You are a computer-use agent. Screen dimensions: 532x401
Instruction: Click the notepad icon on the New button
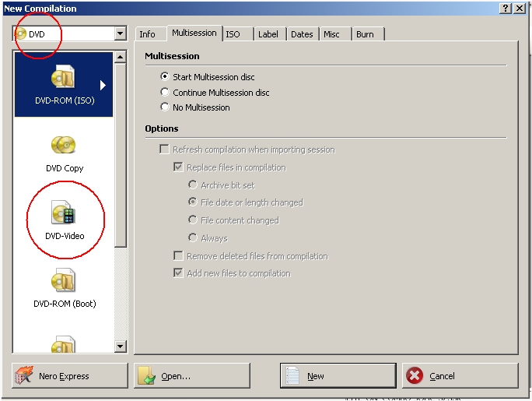coord(292,375)
